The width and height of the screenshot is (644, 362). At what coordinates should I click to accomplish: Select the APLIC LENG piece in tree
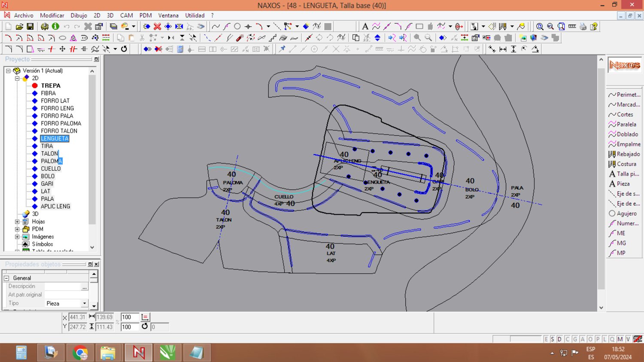click(55, 206)
